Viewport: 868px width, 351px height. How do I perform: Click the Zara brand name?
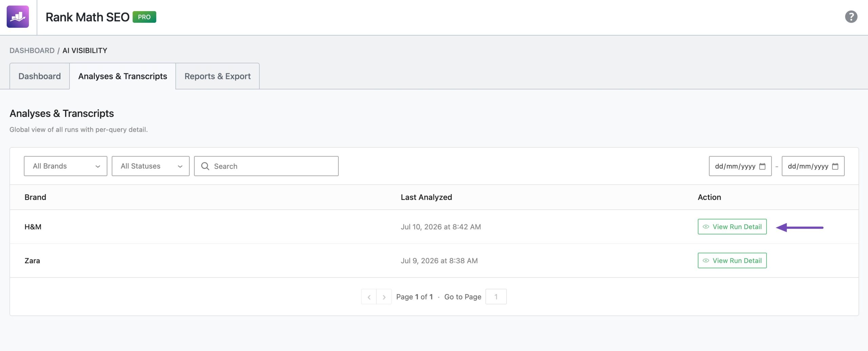[x=32, y=261]
